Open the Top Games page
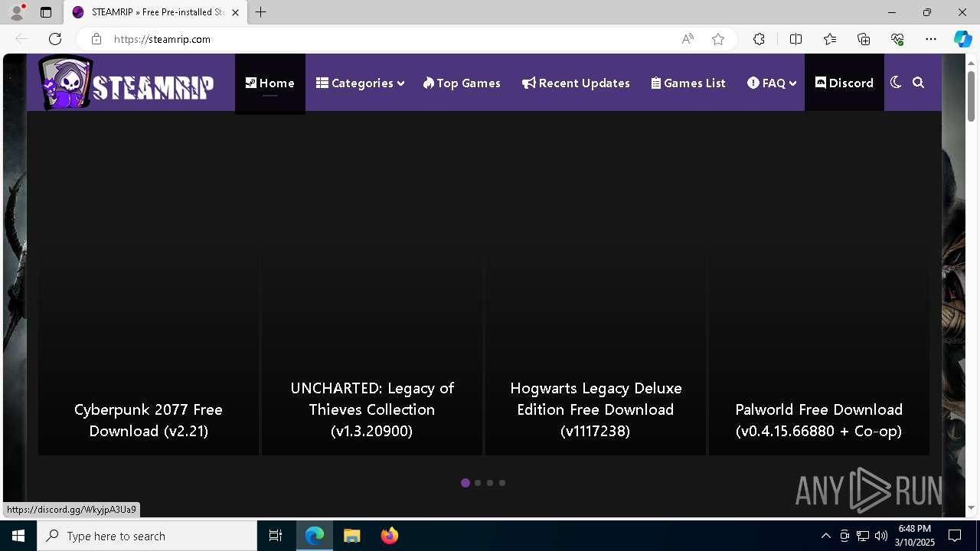Image resolution: width=980 pixels, height=551 pixels. click(x=462, y=83)
